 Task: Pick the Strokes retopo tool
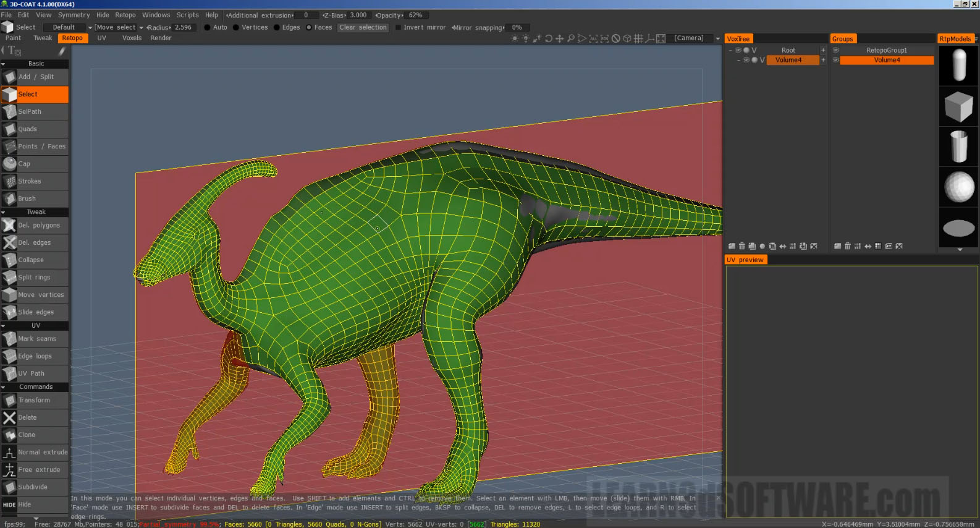(35, 181)
